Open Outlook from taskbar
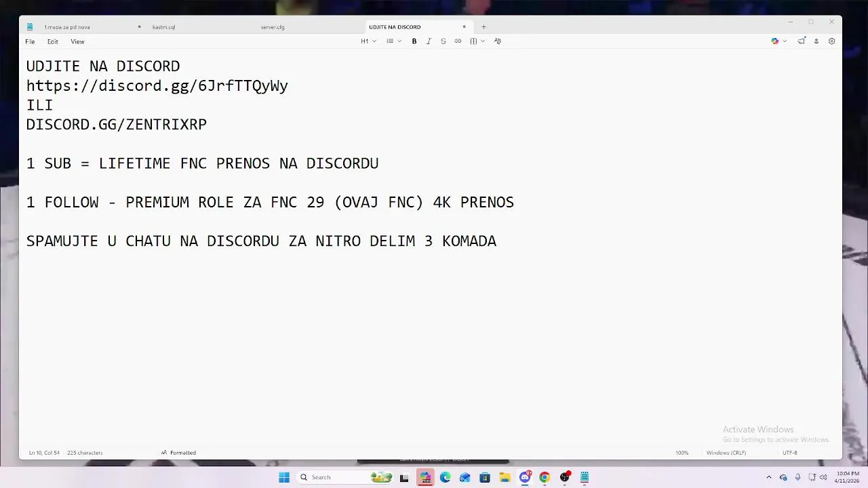Viewport: 868px width, 488px height. click(x=465, y=478)
